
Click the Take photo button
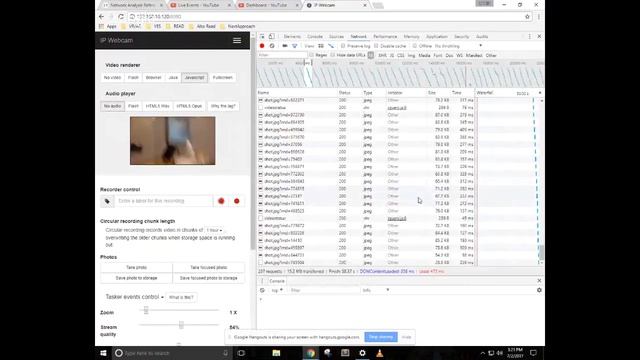coord(136,267)
